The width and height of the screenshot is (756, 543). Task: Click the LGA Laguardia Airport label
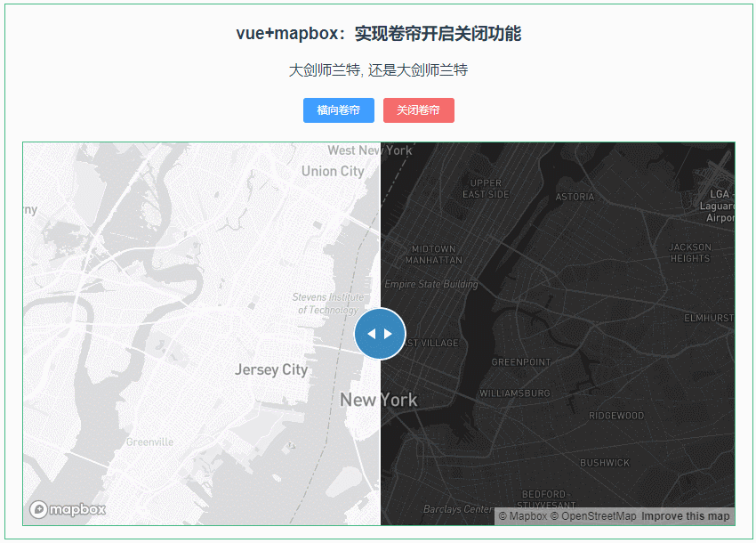(x=718, y=206)
